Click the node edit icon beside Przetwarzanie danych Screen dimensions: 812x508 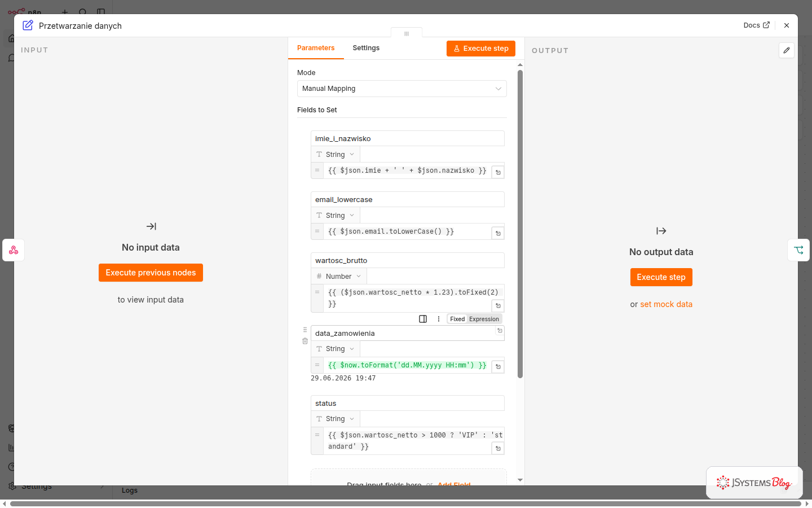(28, 25)
